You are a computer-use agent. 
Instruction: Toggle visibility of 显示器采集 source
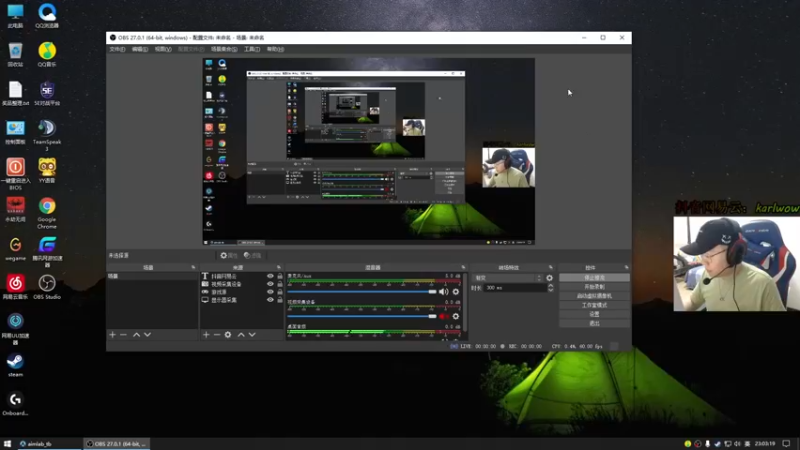[x=270, y=299]
